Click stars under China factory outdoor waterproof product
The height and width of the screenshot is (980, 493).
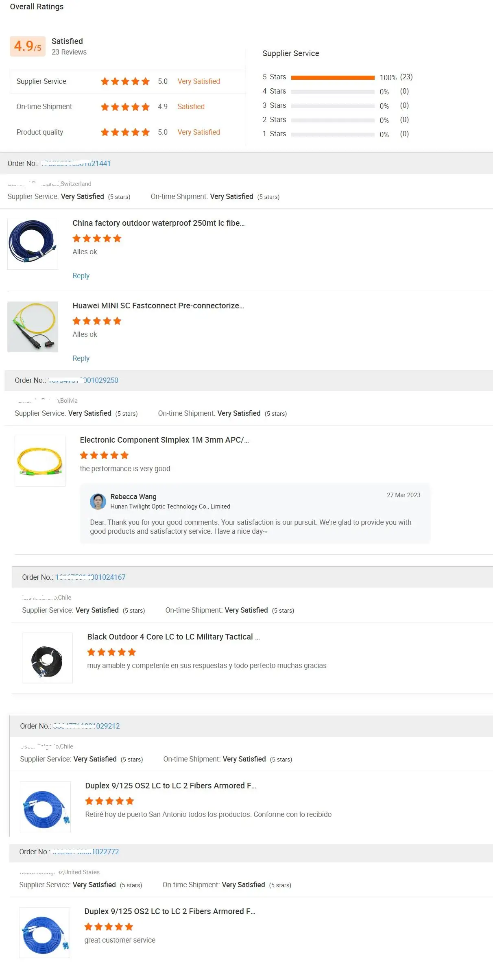97,238
